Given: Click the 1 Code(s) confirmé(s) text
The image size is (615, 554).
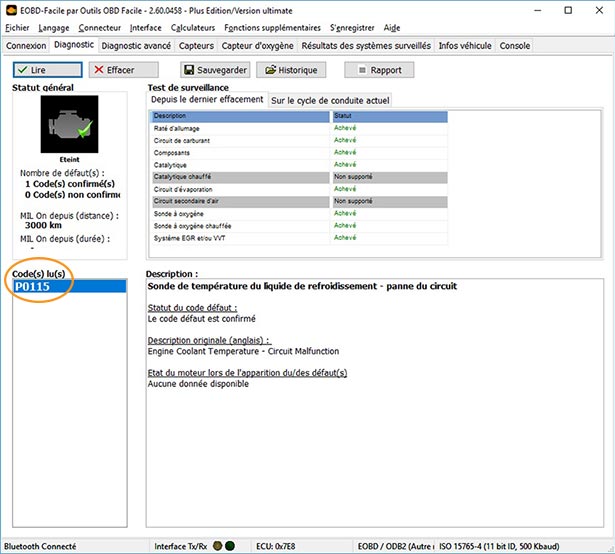Looking at the screenshot, I should click(x=70, y=184).
